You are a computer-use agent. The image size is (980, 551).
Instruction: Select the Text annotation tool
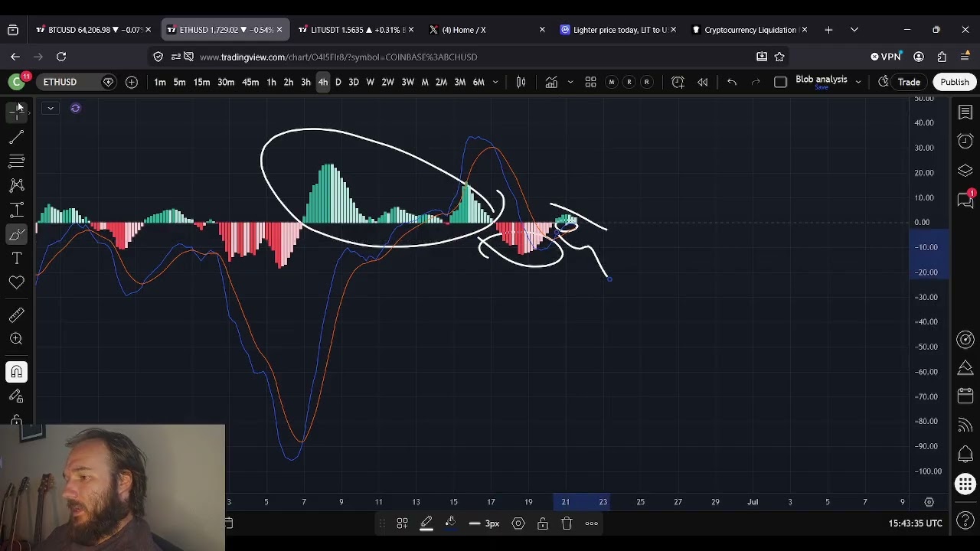click(x=16, y=259)
